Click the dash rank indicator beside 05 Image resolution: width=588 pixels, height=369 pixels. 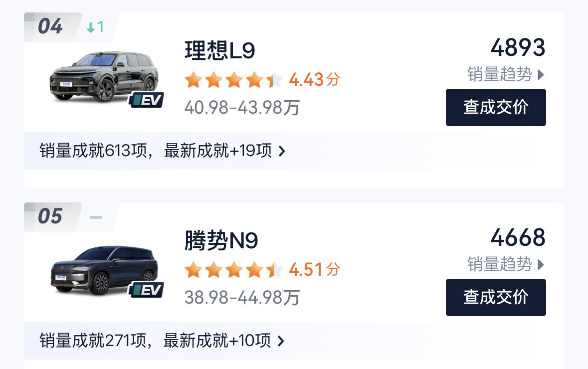(95, 217)
